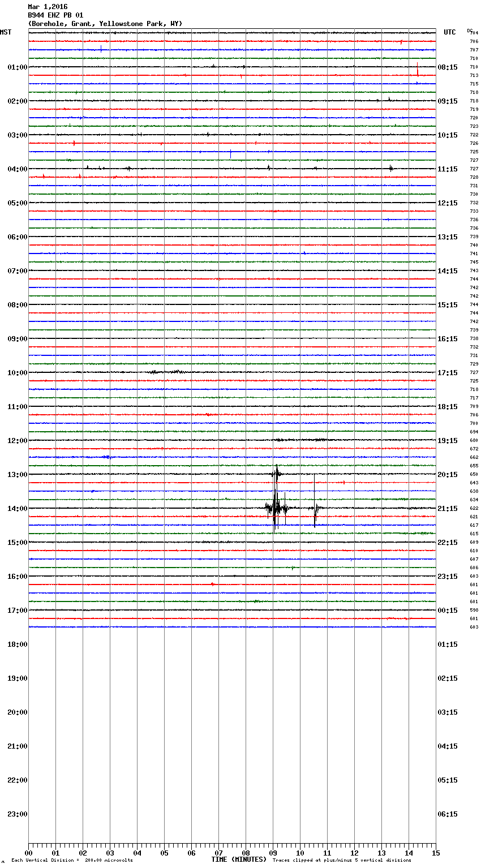Click the 15:00 MST time label
Screen dimensions: 481x868
(18, 543)
